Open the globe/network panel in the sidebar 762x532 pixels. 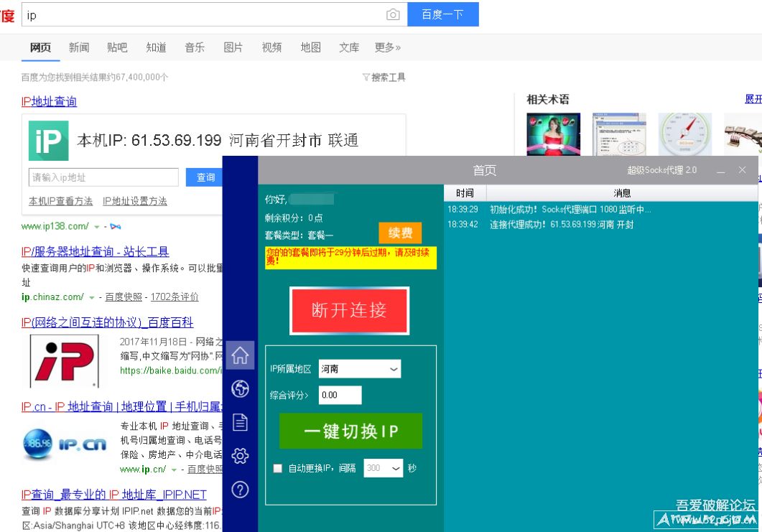tap(240, 388)
